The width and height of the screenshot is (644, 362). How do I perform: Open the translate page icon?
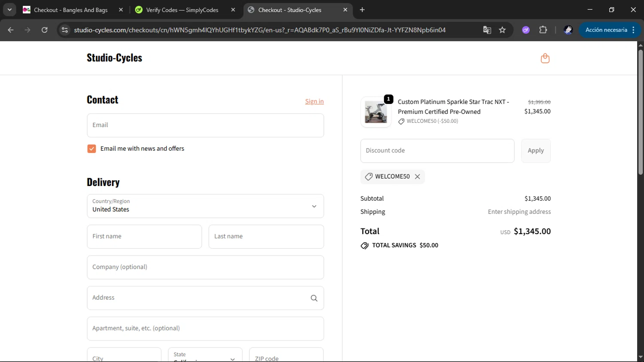tap(487, 30)
